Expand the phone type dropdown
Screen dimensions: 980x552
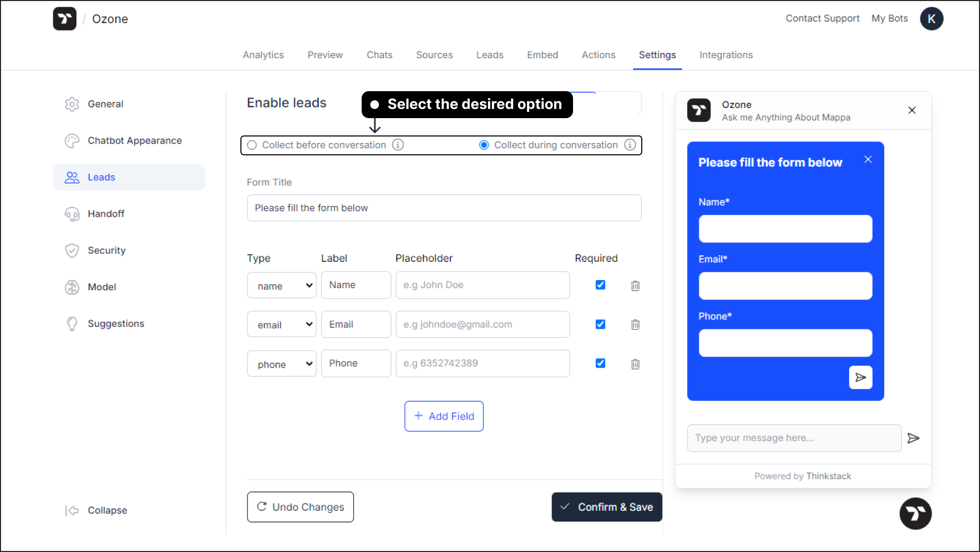(282, 364)
